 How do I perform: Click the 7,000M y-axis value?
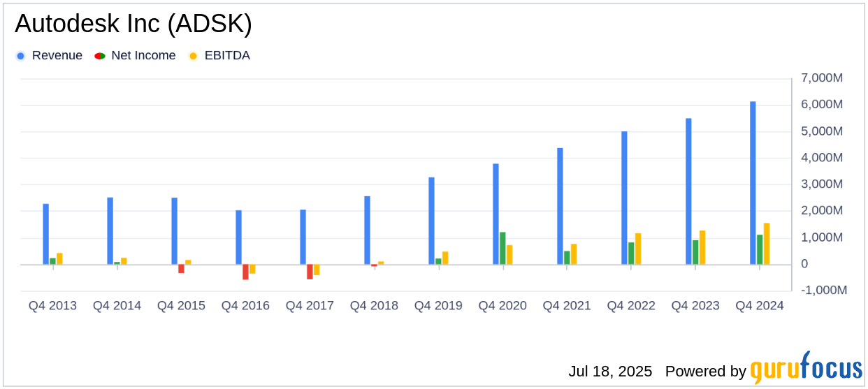pyautogui.click(x=822, y=78)
